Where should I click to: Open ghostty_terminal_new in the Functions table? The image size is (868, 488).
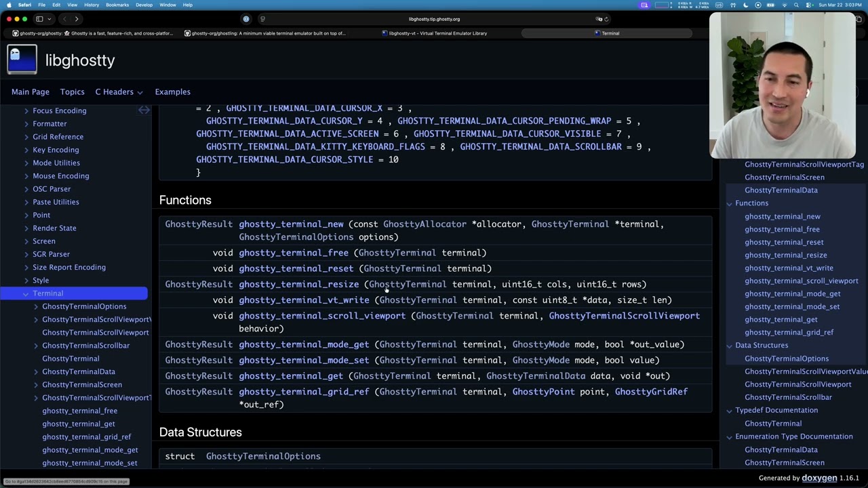(291, 224)
